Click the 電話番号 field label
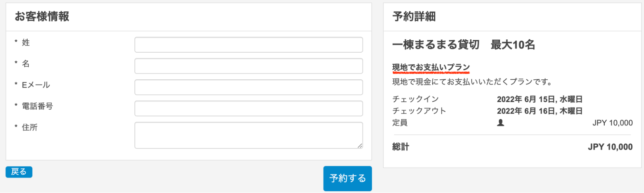 (37, 107)
